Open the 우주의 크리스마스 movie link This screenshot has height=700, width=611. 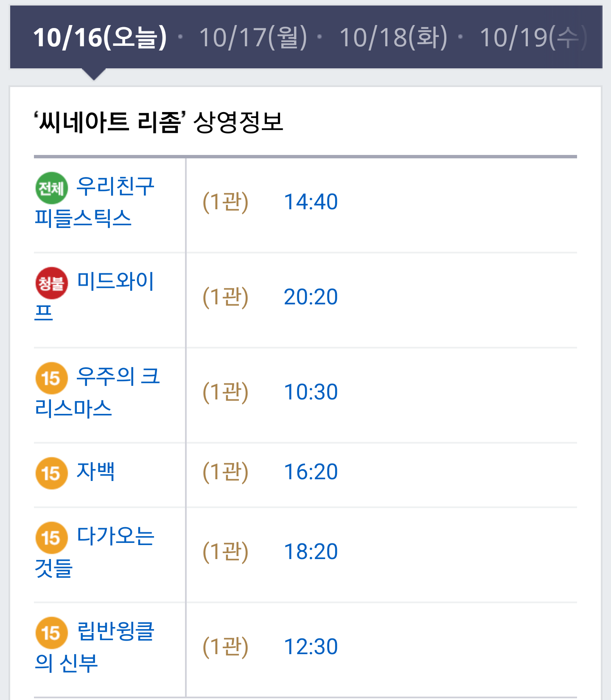[x=97, y=392]
